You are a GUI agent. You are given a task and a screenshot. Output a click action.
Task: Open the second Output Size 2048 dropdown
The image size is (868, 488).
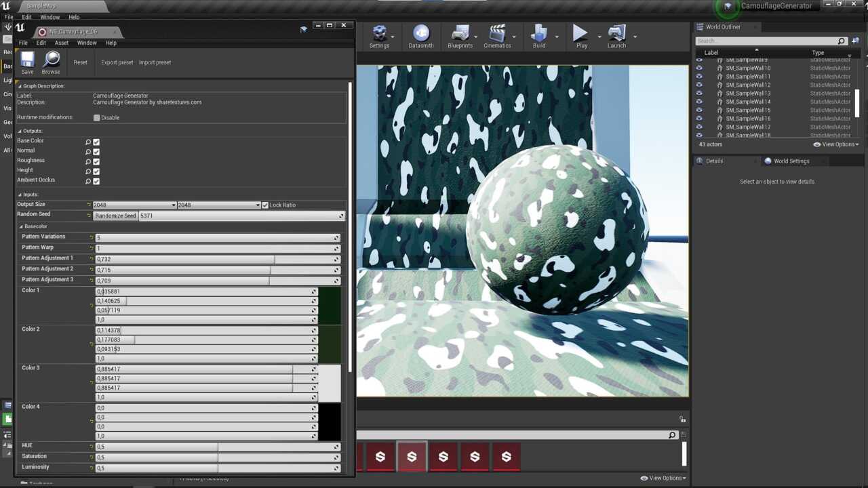click(218, 205)
